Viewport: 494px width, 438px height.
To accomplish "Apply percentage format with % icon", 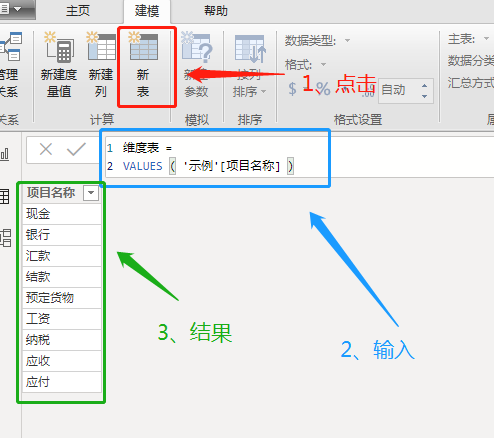I will pos(323,89).
